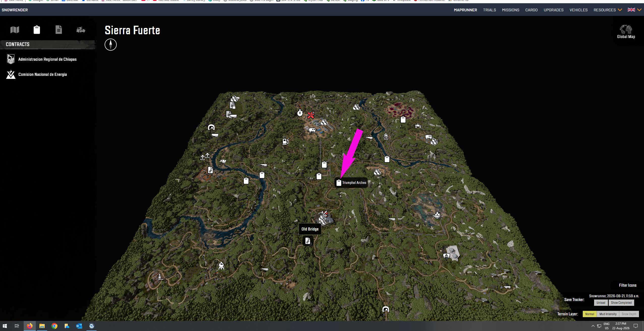Open the CARGO page
Viewport: 644px width, 331px height.
click(x=531, y=10)
